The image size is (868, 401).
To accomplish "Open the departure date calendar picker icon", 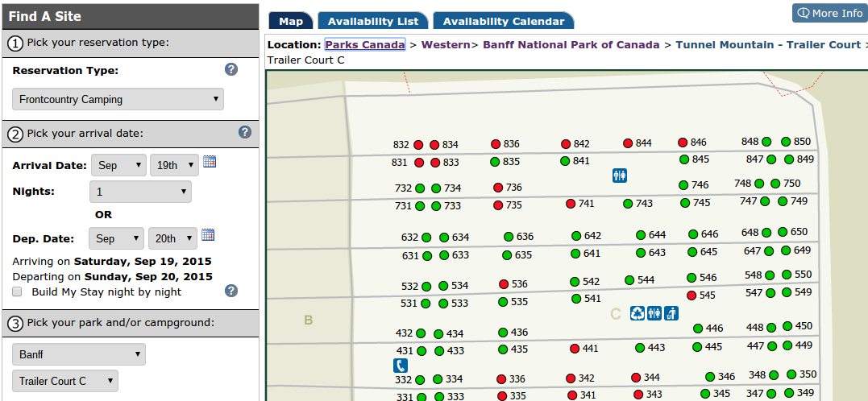I will click(x=208, y=235).
